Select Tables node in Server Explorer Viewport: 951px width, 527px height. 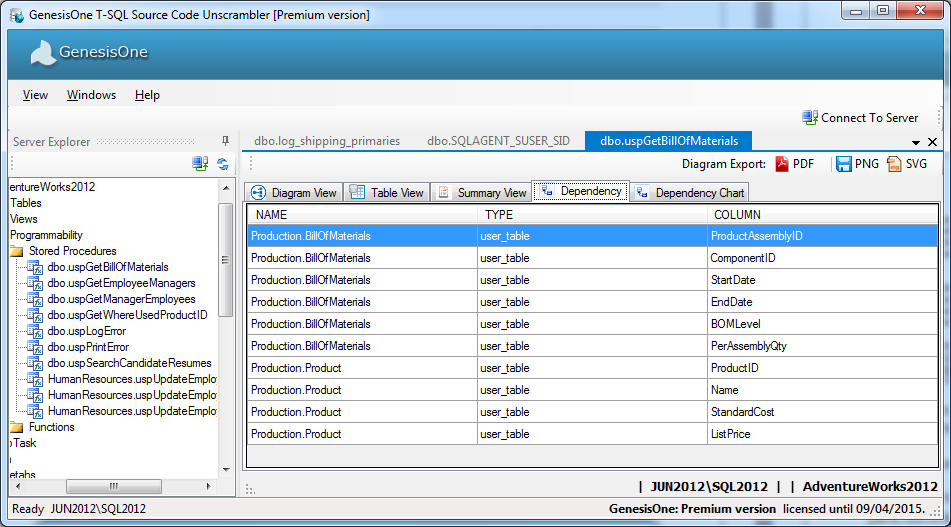(x=26, y=203)
